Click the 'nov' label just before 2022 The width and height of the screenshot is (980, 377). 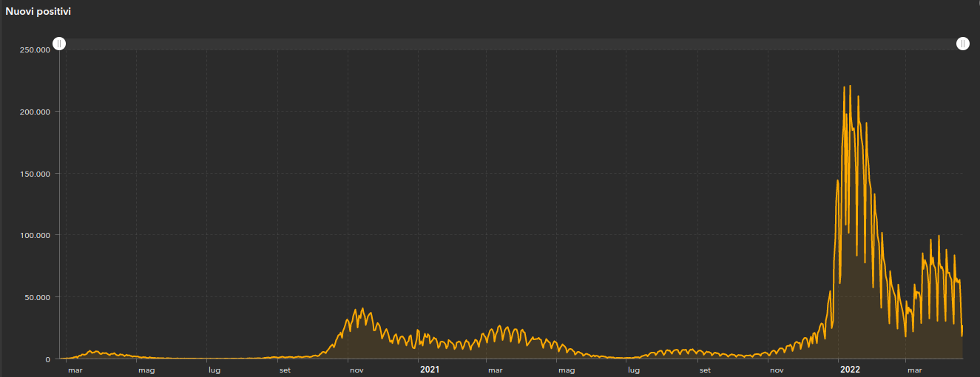[x=777, y=369]
